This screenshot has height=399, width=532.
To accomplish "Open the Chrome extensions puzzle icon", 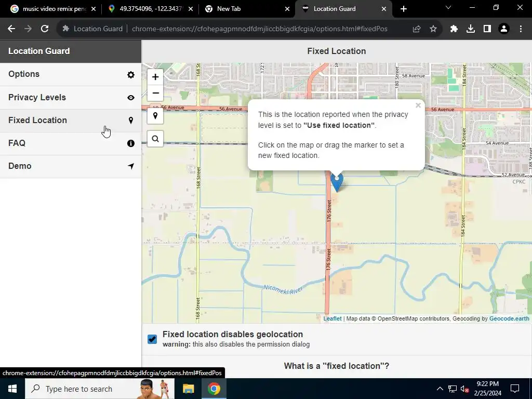I will [x=454, y=29].
